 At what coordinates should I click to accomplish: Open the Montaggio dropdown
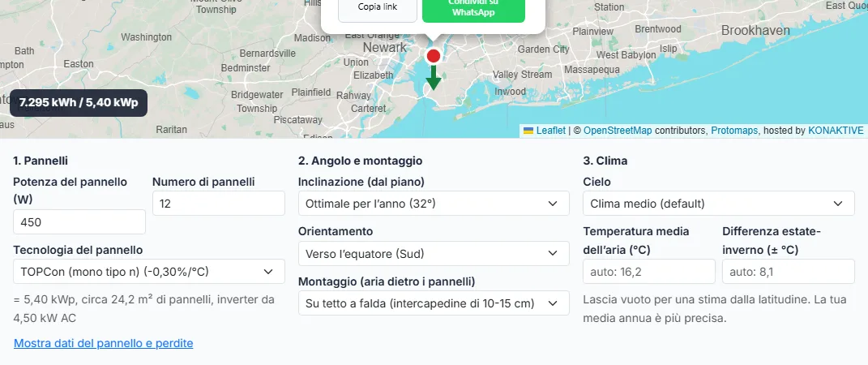point(434,303)
